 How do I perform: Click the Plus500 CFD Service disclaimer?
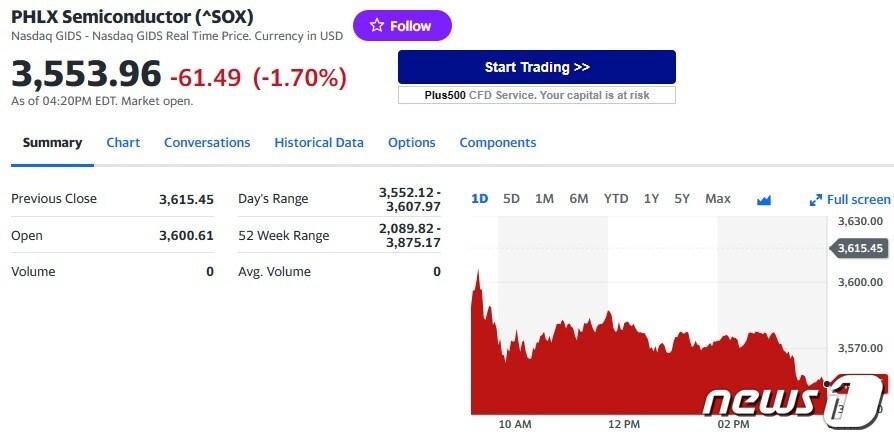pyautogui.click(x=537, y=95)
